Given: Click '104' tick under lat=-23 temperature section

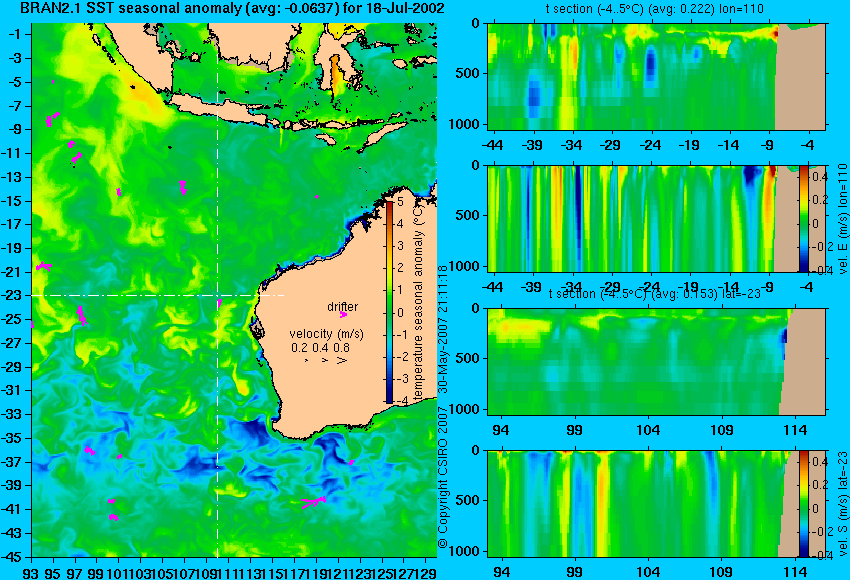Looking at the screenshot, I should (x=648, y=430).
